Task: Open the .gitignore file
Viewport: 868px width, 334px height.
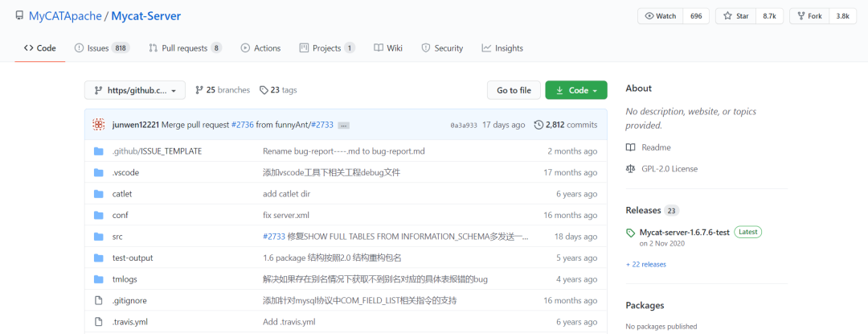Action: click(129, 300)
